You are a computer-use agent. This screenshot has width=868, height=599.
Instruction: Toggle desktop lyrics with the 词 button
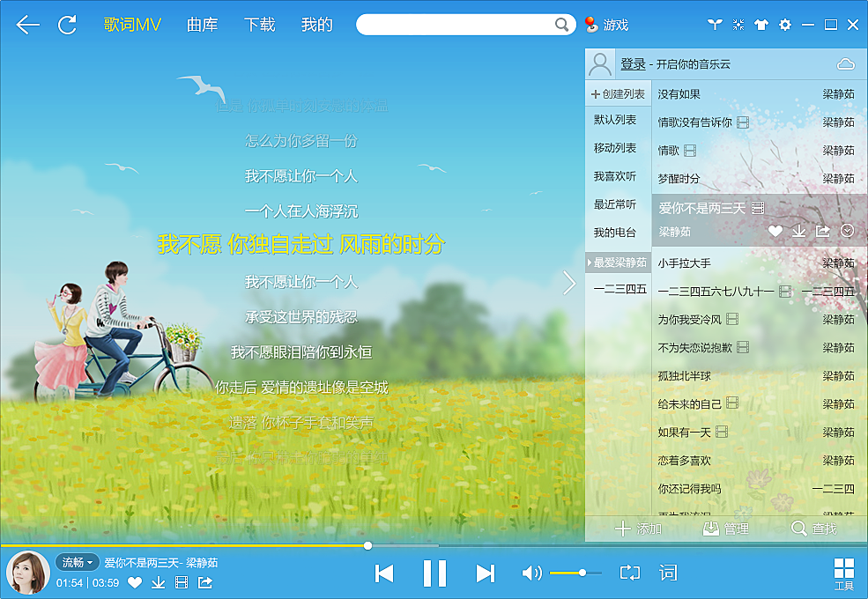coord(668,573)
